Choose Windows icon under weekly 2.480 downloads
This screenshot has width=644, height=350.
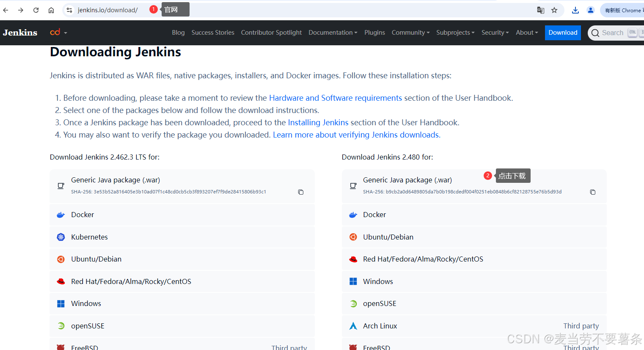[353, 281]
